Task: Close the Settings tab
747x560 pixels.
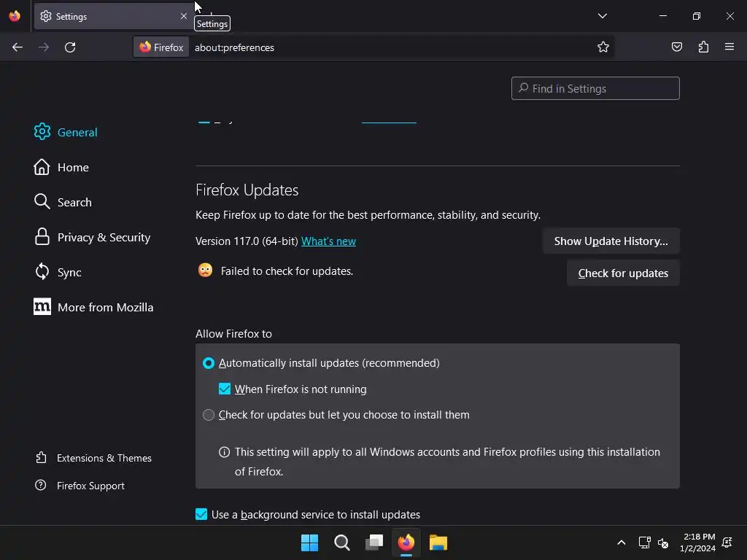Action: 183,16
